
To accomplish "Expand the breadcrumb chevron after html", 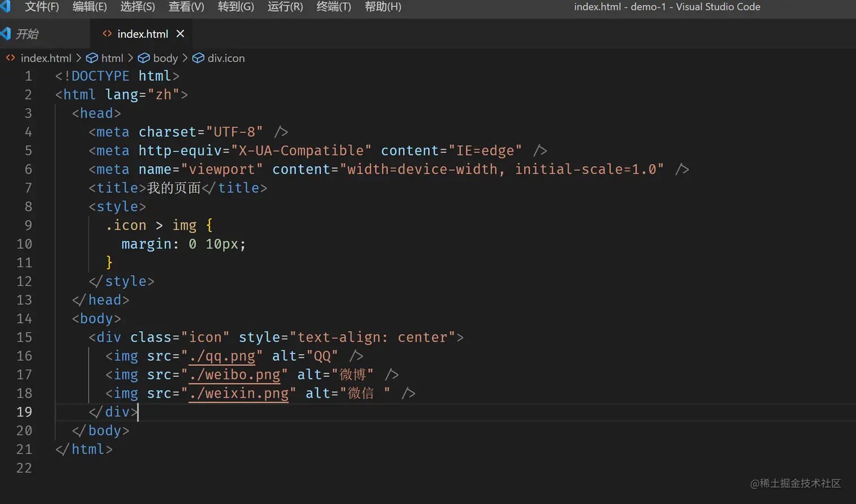I will pyautogui.click(x=131, y=58).
